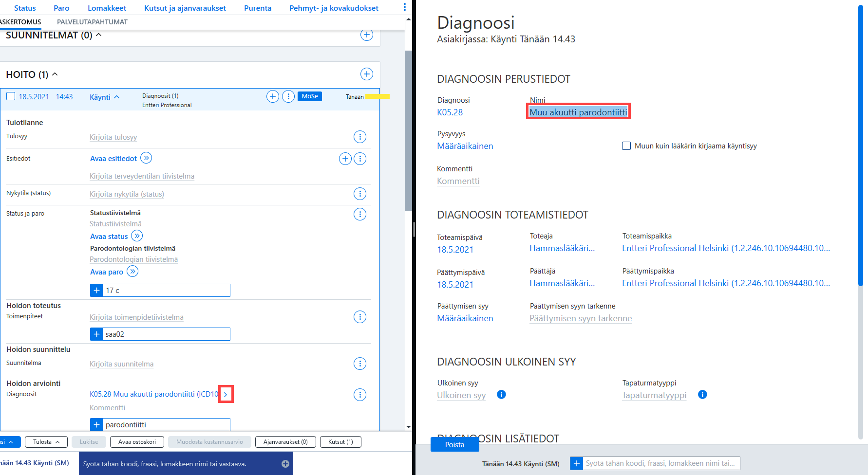
Task: Click the right panel vertical scrollbar
Action: 861,146
